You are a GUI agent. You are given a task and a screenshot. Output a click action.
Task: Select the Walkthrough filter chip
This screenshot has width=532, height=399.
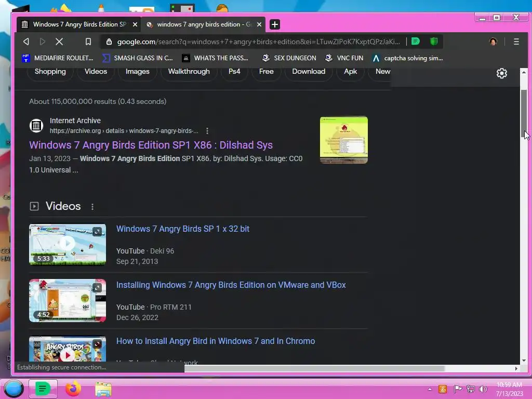click(189, 71)
